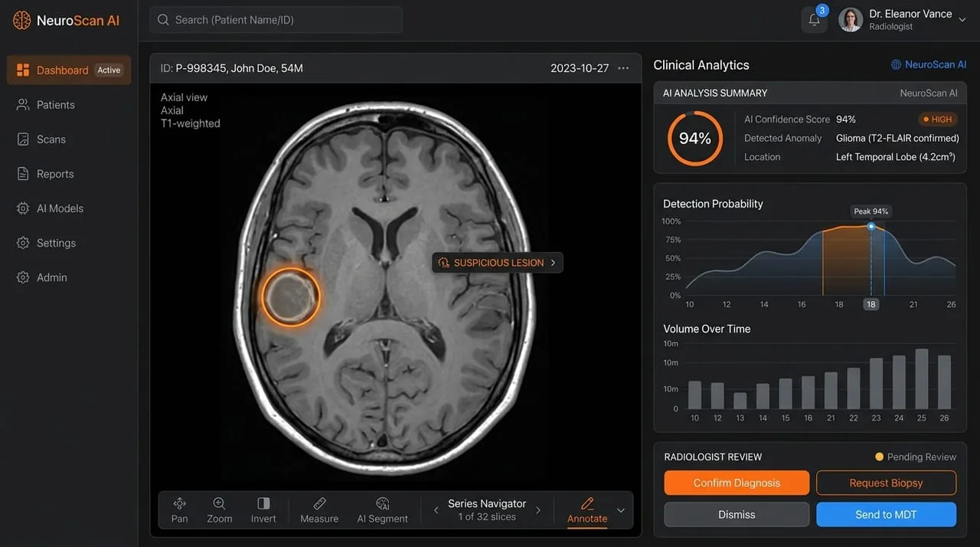Click Dr. Eleanor Vance's avatar

[x=851, y=20]
